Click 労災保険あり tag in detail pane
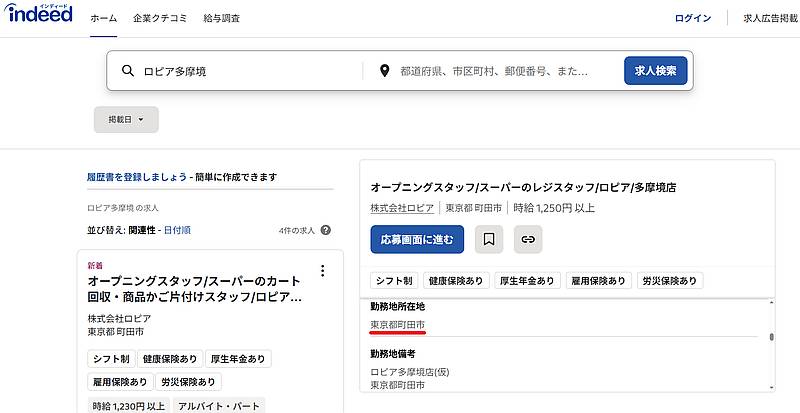This screenshot has width=800, height=413. click(670, 280)
